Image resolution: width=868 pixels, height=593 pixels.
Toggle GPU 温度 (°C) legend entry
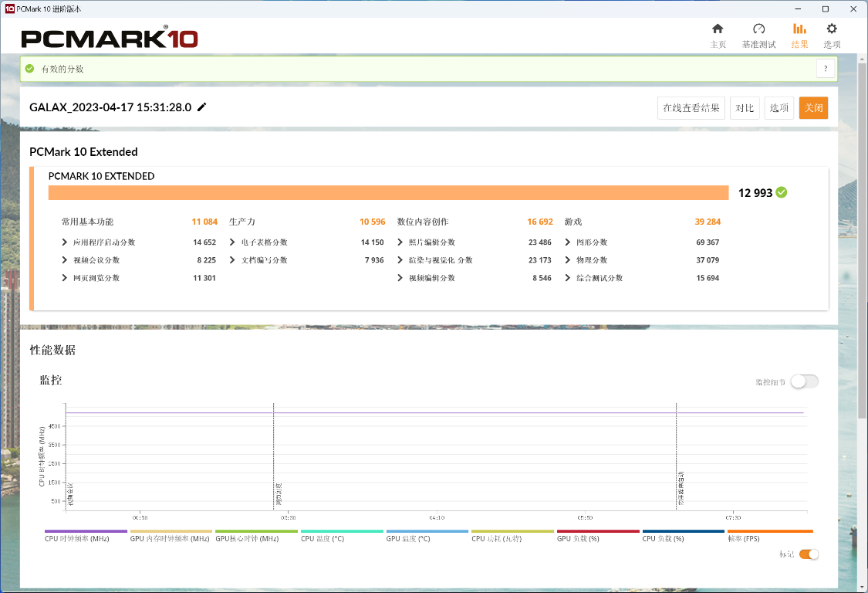coord(427,536)
